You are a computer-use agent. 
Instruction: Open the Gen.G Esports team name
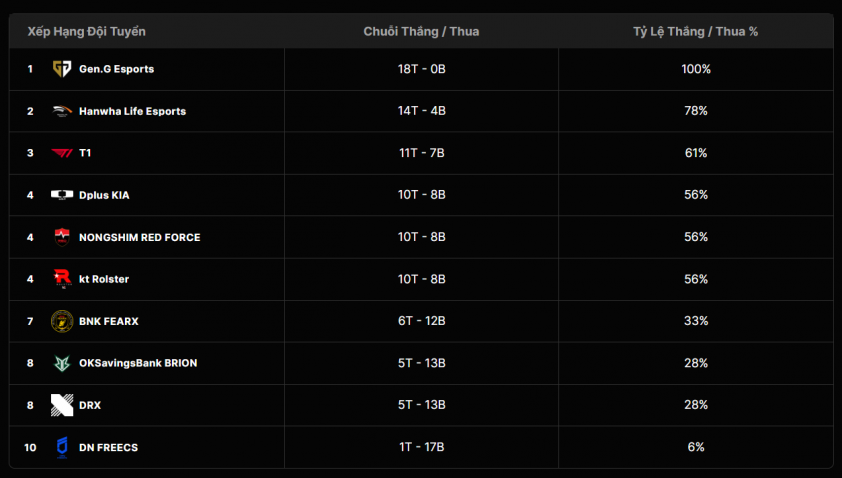click(x=117, y=69)
